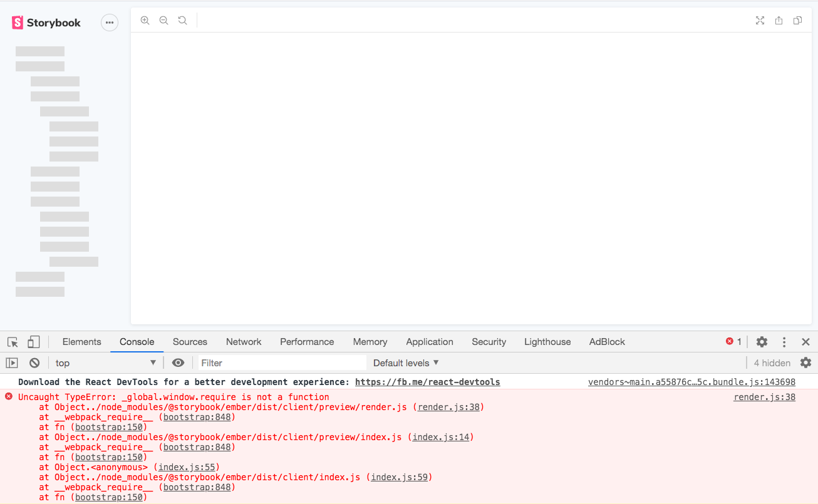Image resolution: width=818 pixels, height=504 pixels.
Task: Enter fullscreen with the expand icon
Action: 760,20
